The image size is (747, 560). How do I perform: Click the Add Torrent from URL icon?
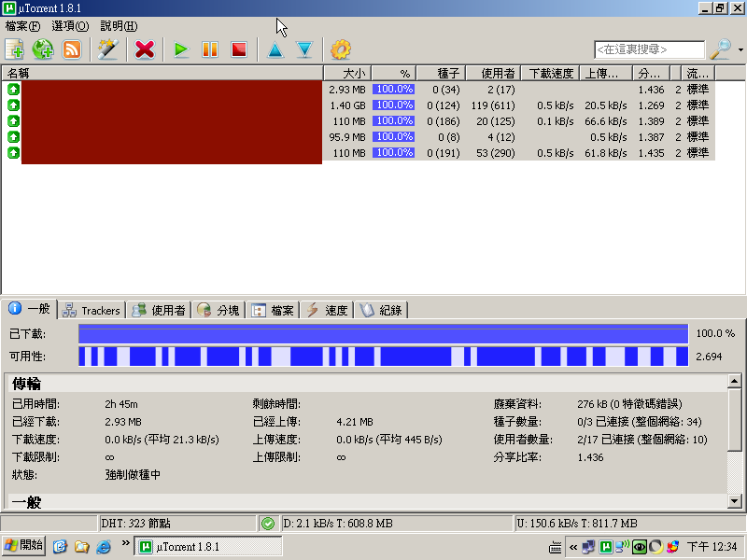[x=42, y=49]
